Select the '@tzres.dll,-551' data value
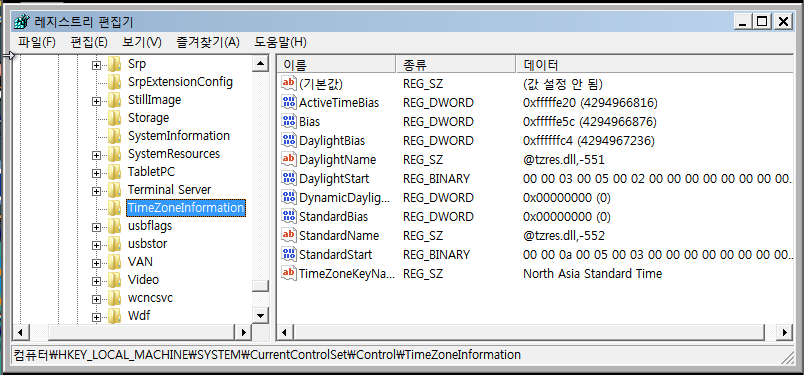Image resolution: width=804 pixels, height=375 pixels. 564,160
